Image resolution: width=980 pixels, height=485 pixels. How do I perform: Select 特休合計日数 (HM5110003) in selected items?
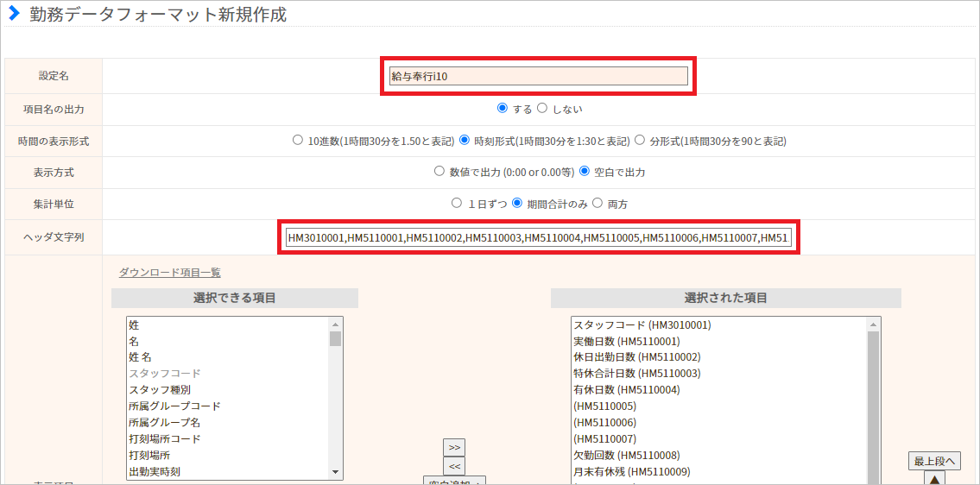click(718, 374)
